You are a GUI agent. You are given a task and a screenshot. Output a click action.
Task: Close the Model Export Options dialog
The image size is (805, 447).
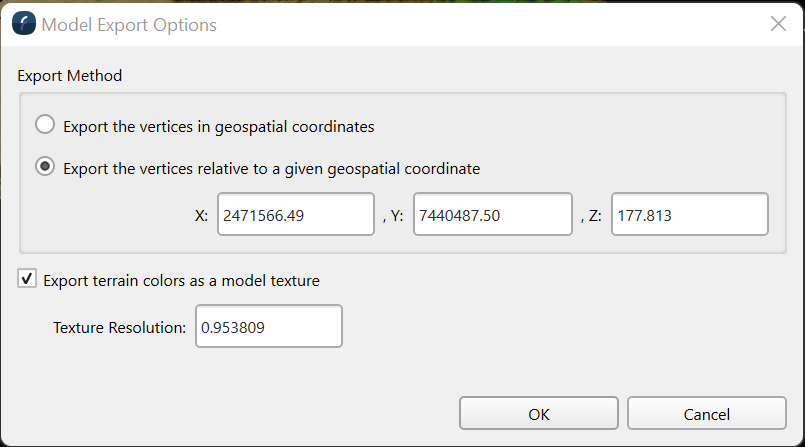[777, 24]
